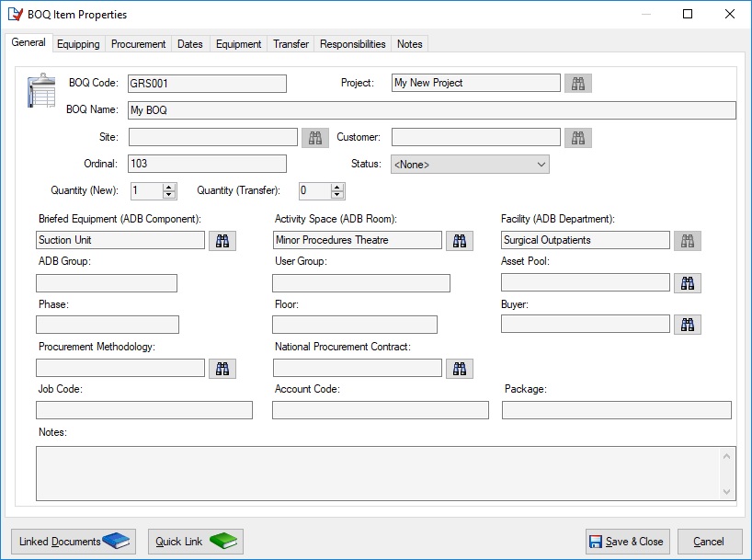Image resolution: width=752 pixels, height=560 pixels.
Task: Click binoculars lookup beside Project field
Action: [578, 84]
